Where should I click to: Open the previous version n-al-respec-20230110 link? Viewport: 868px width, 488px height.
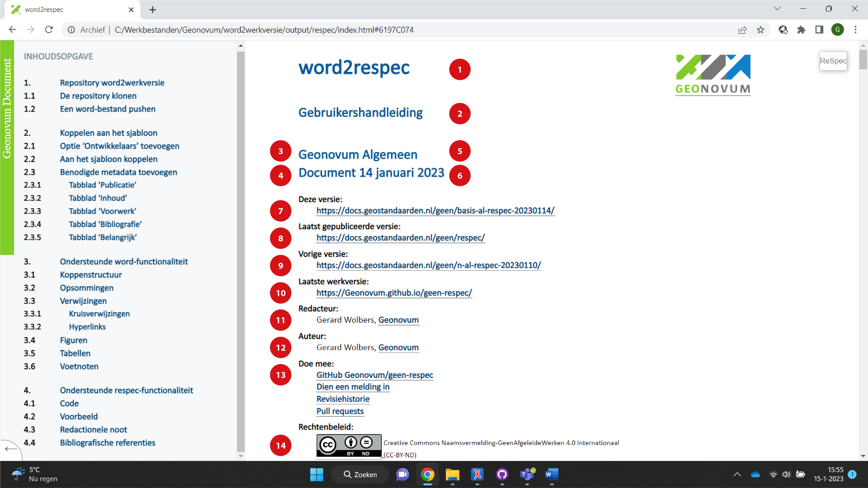[x=429, y=265]
